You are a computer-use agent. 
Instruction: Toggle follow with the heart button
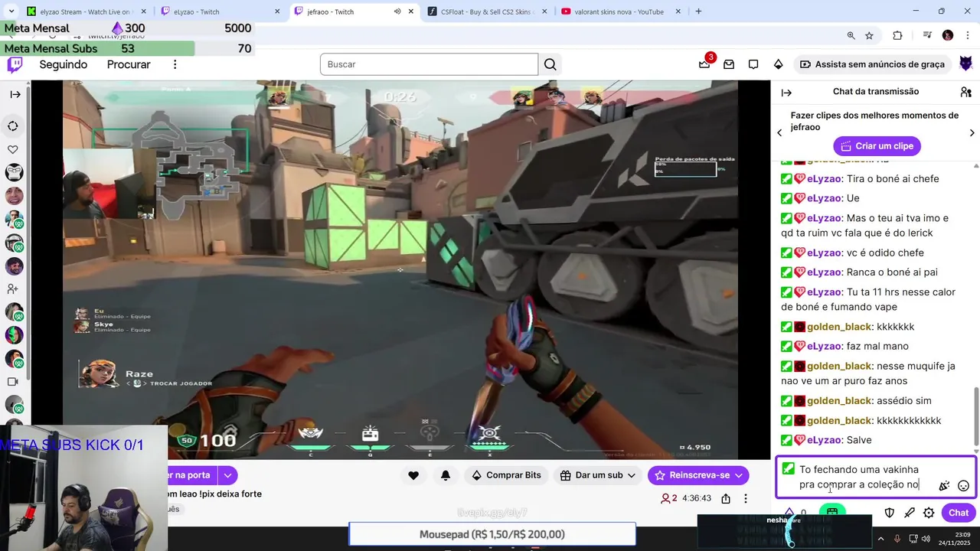(413, 475)
